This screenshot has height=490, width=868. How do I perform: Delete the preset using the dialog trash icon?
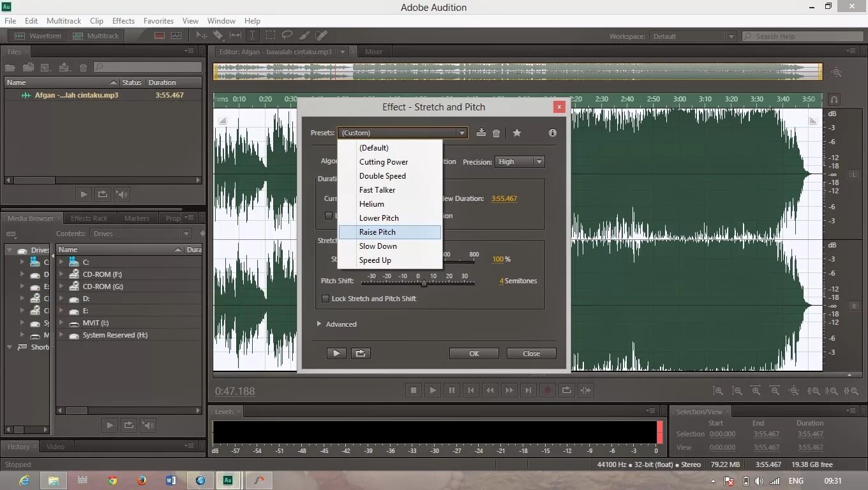coord(496,133)
